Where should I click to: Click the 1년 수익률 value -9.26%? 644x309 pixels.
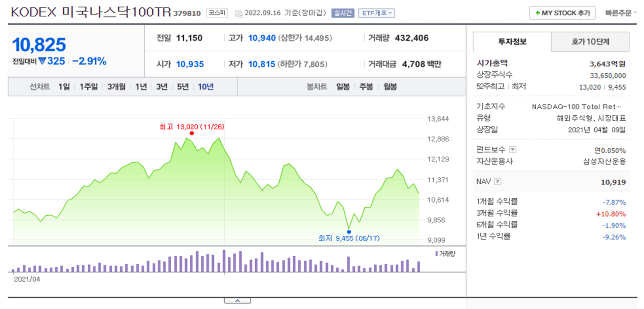click(x=614, y=237)
